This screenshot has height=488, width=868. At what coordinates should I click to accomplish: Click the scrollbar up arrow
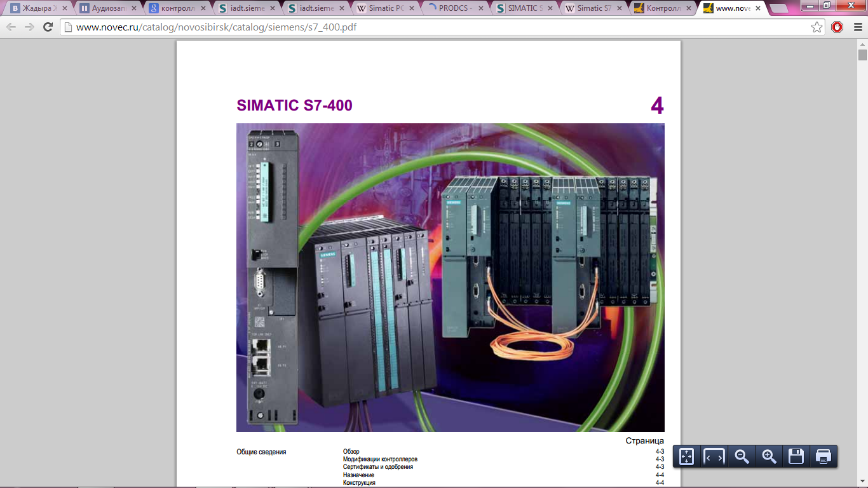862,43
